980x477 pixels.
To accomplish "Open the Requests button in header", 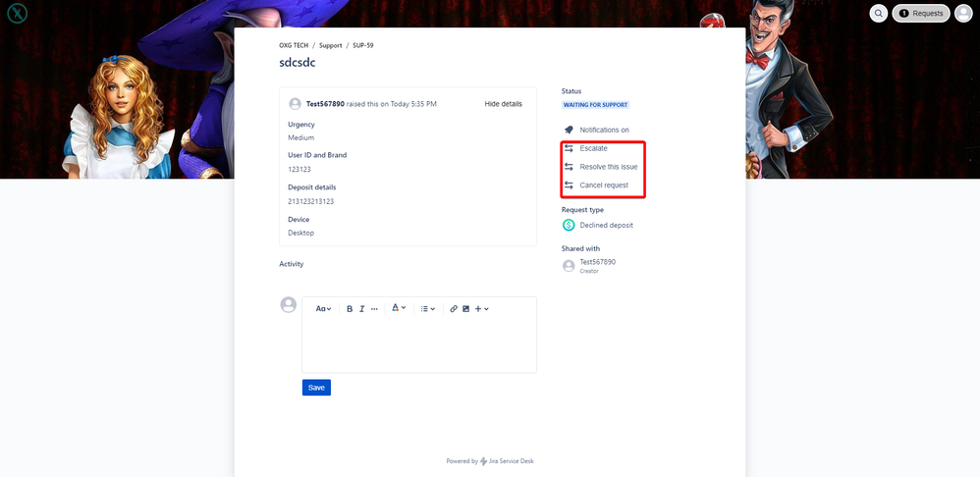I will (x=921, y=13).
